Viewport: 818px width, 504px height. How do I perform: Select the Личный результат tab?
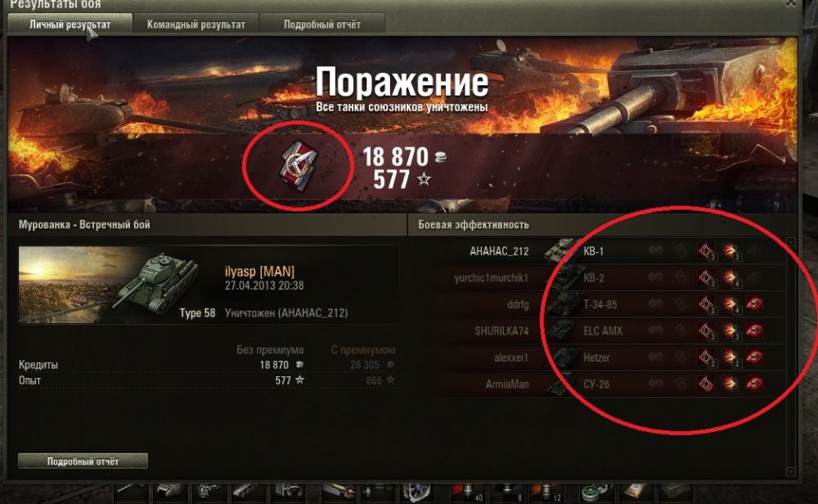pyautogui.click(x=70, y=25)
